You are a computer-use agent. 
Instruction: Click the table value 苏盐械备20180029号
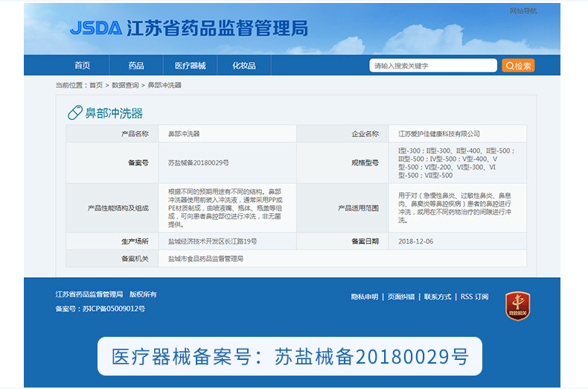tap(199, 162)
